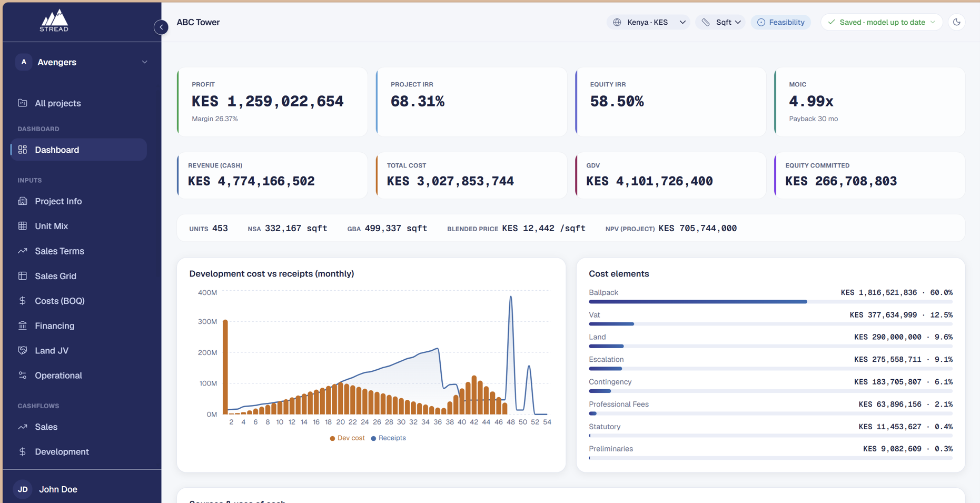Open the Unit Mix page
This screenshot has width=980, height=503.
pos(78,226)
